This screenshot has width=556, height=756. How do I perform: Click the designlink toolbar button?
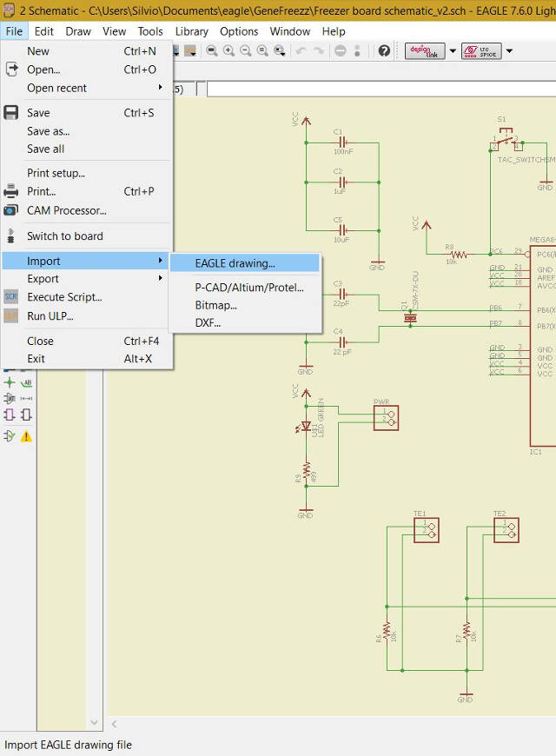424,51
